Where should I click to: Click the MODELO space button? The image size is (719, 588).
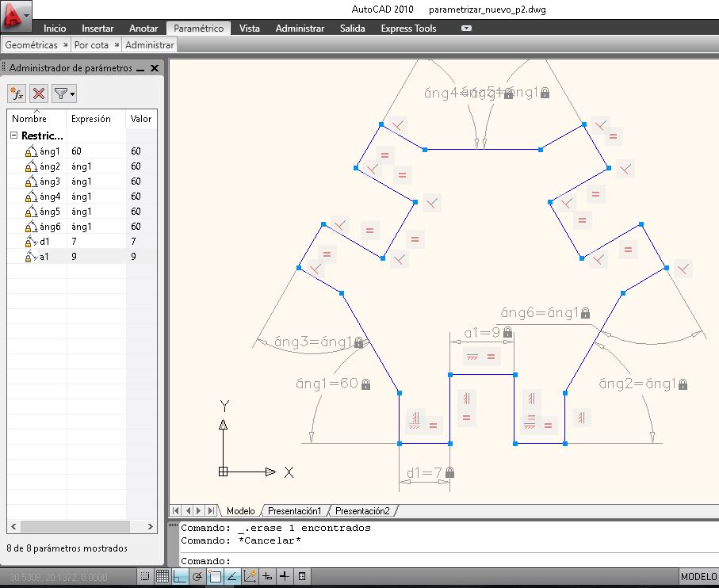coord(699,577)
